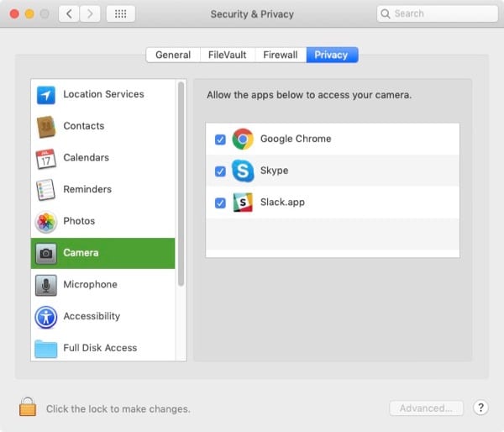Select the Microphone label
This screenshot has height=432, width=504.
(91, 284)
